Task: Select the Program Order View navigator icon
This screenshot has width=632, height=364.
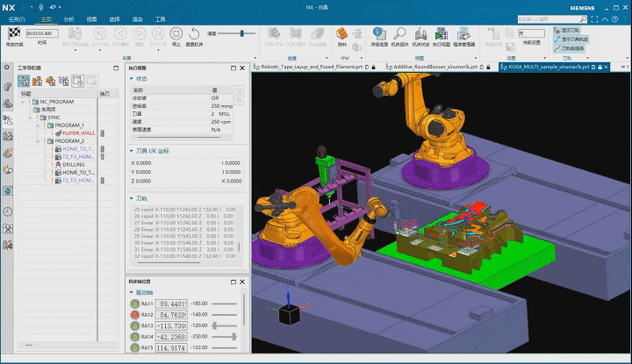Action: click(x=23, y=81)
